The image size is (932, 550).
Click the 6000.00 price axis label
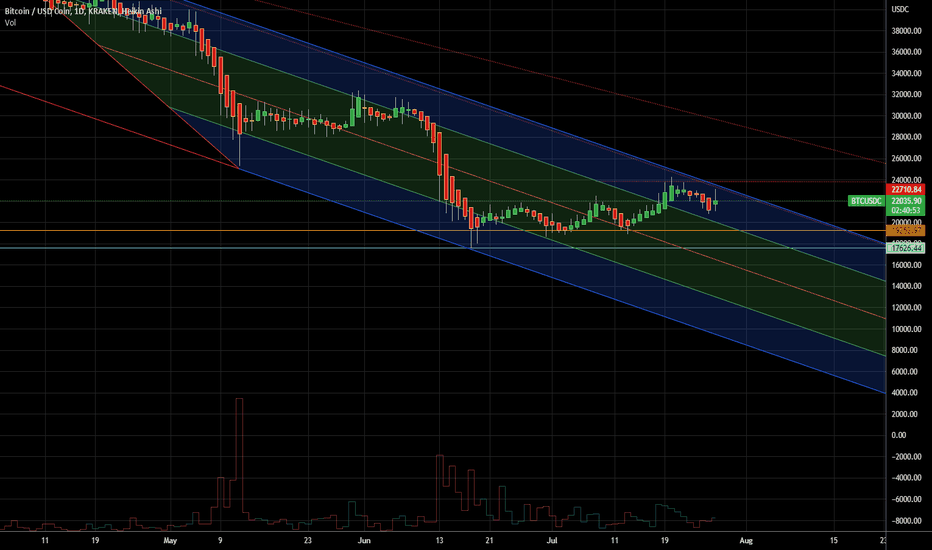906,372
